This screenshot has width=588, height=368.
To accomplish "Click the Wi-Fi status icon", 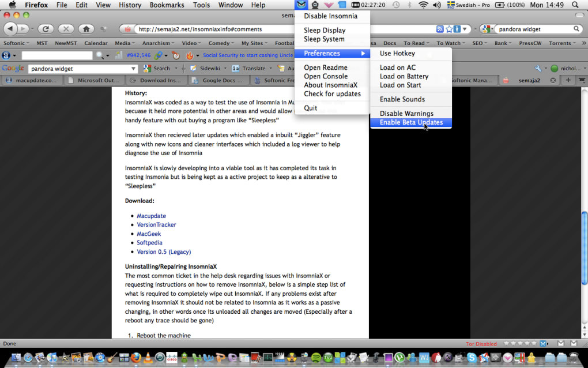I will pos(423,5).
